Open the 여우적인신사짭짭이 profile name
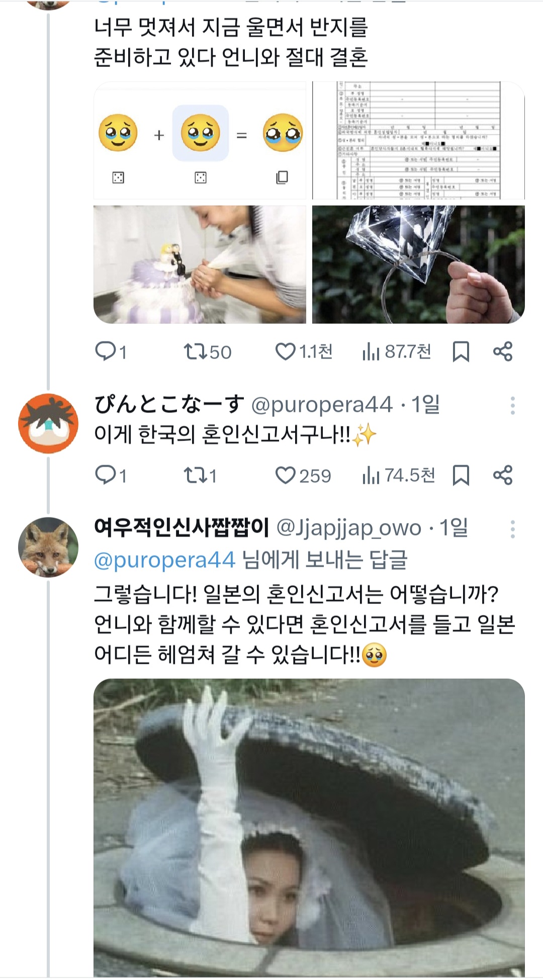 pos(182,527)
